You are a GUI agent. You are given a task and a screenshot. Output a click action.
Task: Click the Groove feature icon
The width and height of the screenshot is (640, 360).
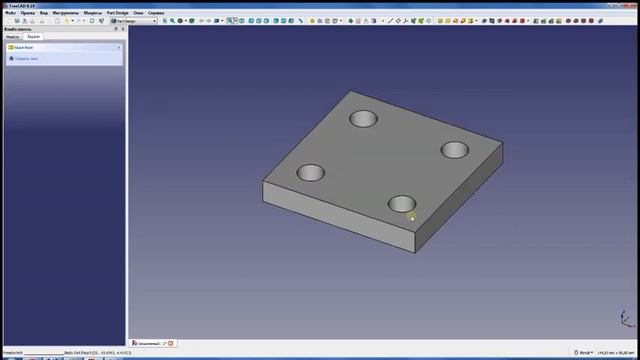coord(500,20)
